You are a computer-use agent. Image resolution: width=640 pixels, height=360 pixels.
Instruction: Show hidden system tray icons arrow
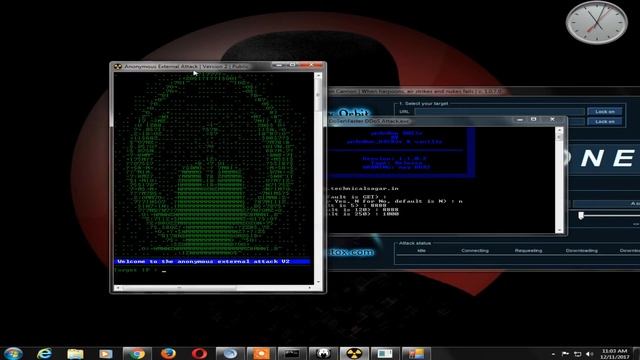(553, 354)
